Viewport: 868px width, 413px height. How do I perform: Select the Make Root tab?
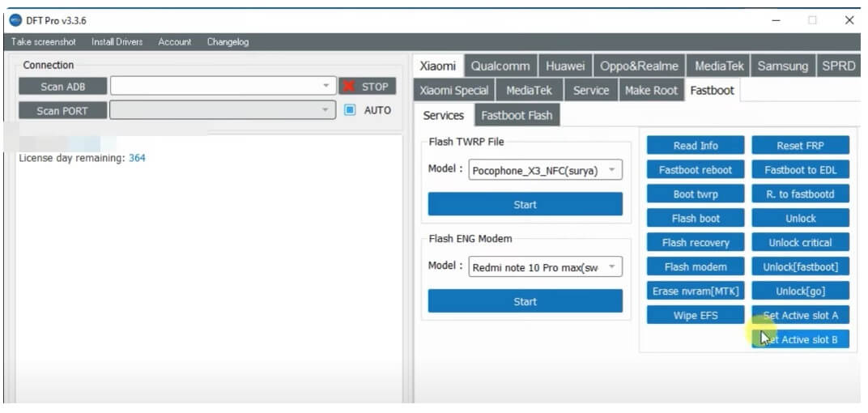click(x=651, y=91)
